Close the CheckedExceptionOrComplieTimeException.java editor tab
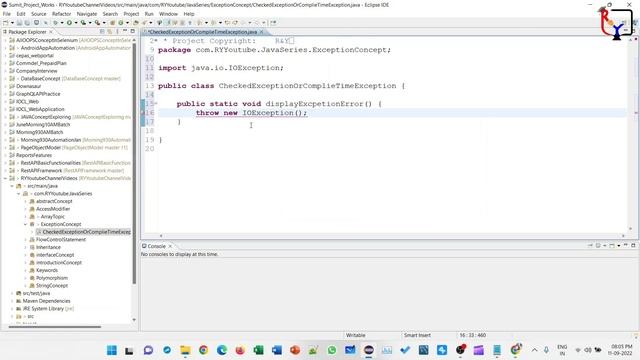The image size is (640, 360). pyautogui.click(x=261, y=32)
